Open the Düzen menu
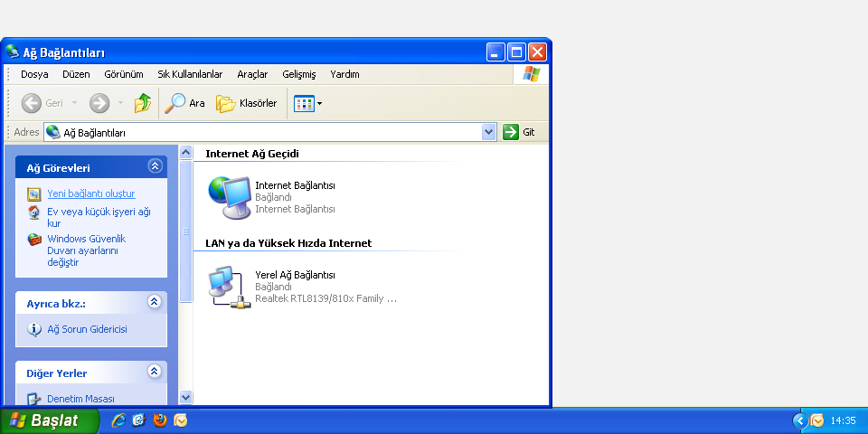This screenshot has height=434, width=868. click(x=76, y=74)
